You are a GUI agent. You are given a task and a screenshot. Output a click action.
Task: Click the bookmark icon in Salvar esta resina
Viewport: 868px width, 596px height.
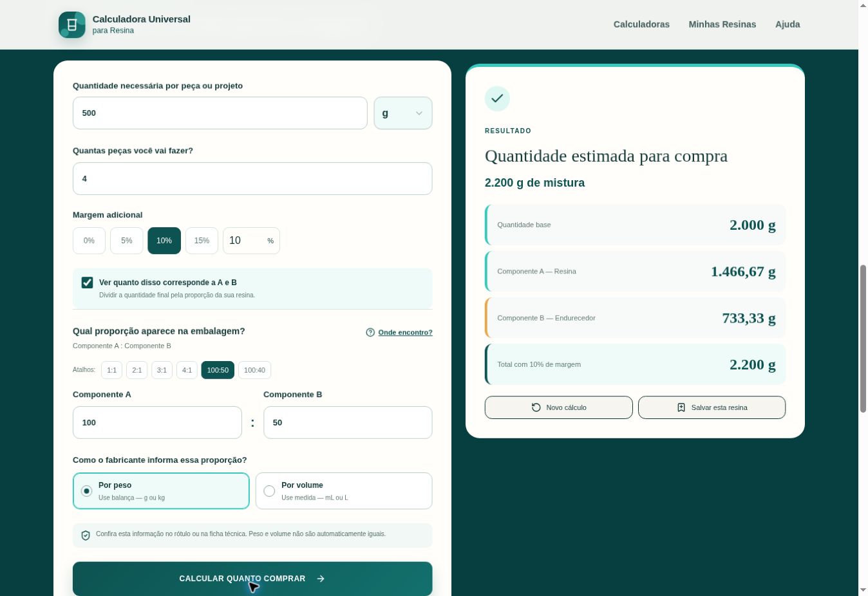(681, 407)
